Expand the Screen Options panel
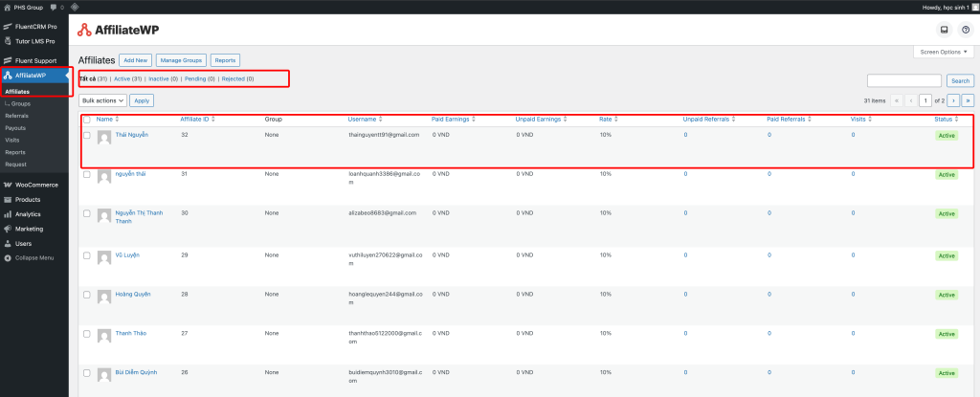The width and height of the screenshot is (980, 397). tap(942, 52)
